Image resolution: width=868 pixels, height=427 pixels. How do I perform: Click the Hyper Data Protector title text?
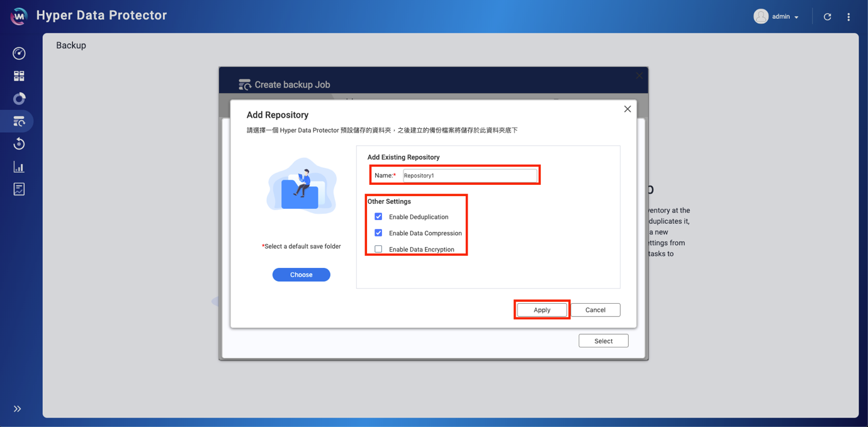pyautogui.click(x=102, y=15)
